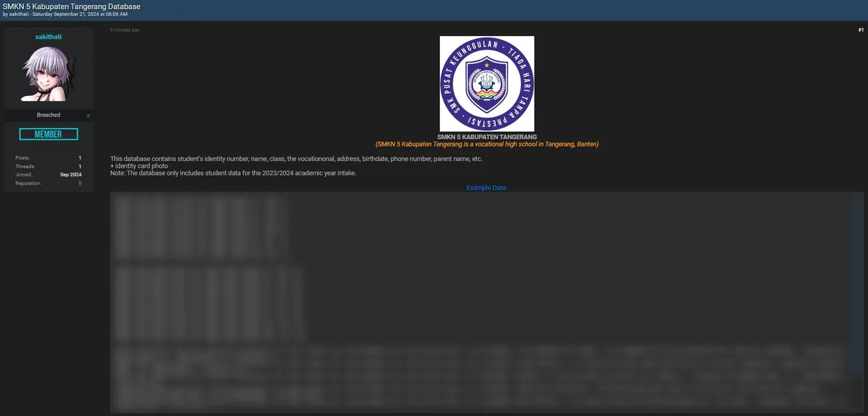This screenshot has width=868, height=416.
Task: Click the green online status dot
Action: 89,115
